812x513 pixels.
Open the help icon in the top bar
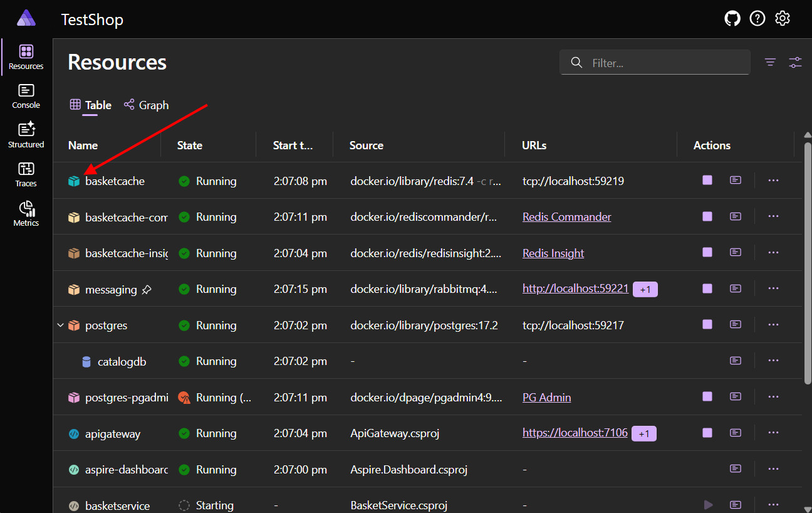tap(757, 18)
